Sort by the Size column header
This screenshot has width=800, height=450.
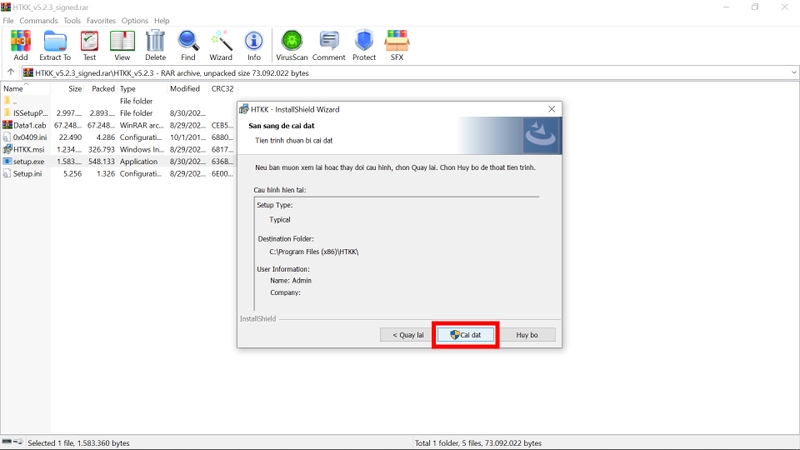(x=67, y=88)
